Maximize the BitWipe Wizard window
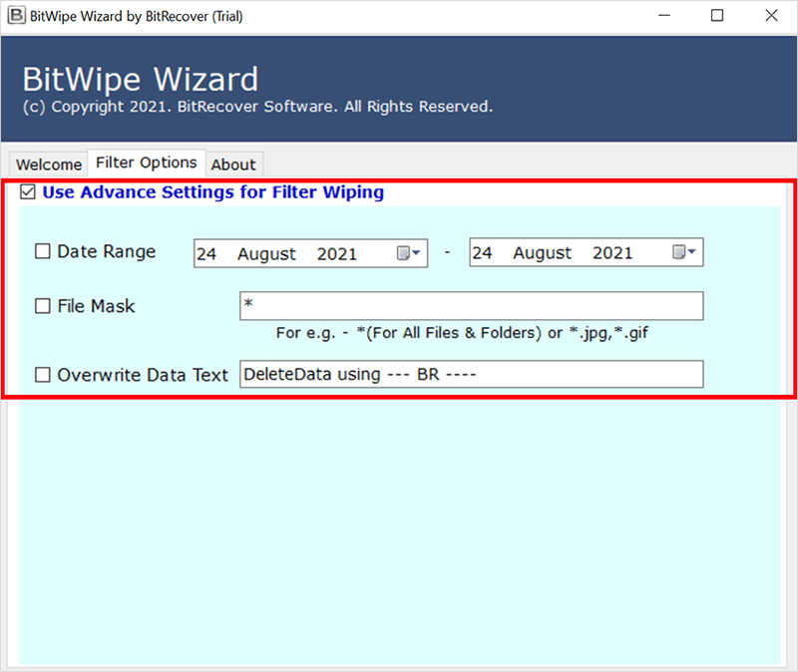 [716, 16]
